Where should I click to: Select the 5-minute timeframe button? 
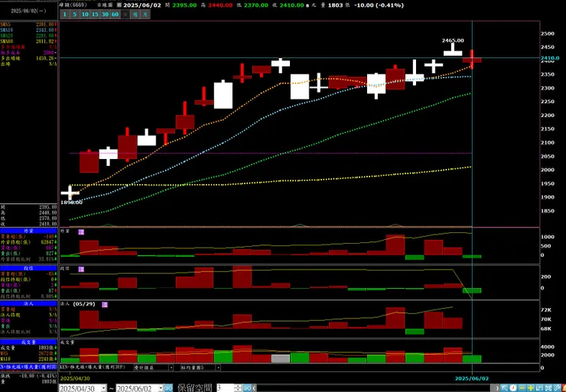point(75,14)
